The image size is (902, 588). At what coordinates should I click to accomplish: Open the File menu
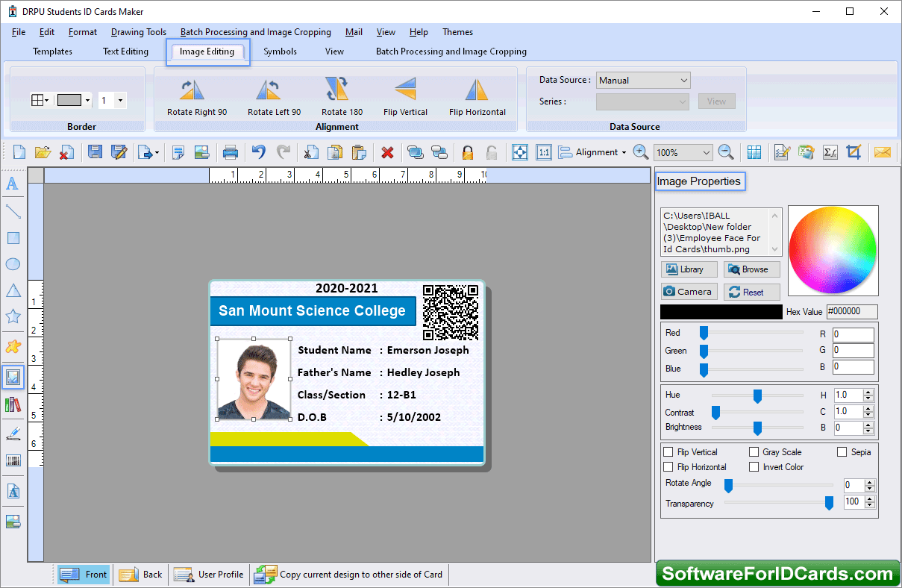pyautogui.click(x=19, y=32)
